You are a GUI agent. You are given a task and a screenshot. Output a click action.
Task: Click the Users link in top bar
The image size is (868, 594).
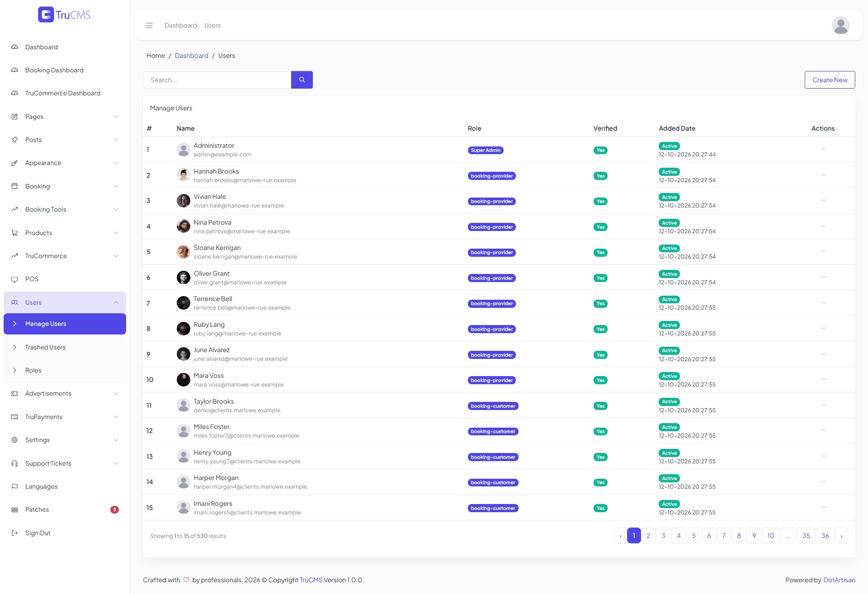(212, 25)
